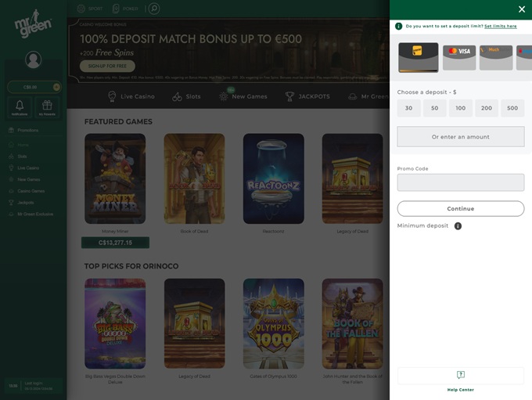
Task: Open the Notifications bell
Action: 20,106
